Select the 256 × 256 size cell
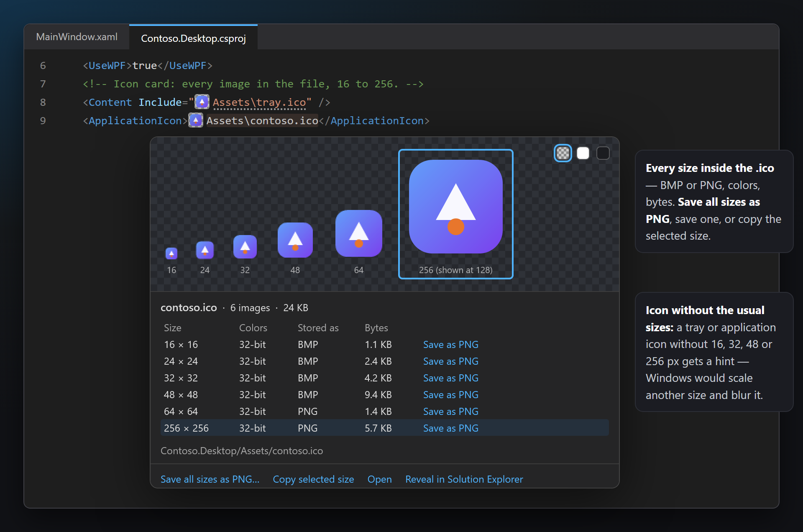The height and width of the screenshot is (532, 803). [186, 428]
